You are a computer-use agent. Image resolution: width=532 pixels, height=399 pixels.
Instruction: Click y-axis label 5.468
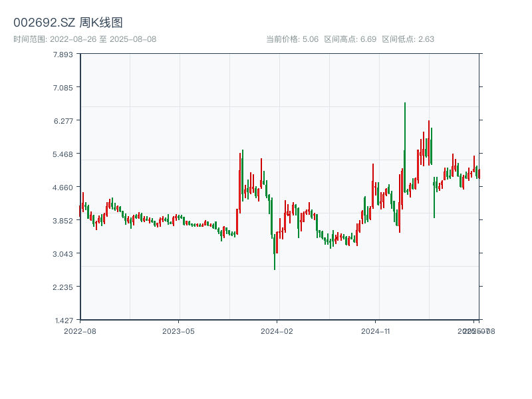coord(63,154)
